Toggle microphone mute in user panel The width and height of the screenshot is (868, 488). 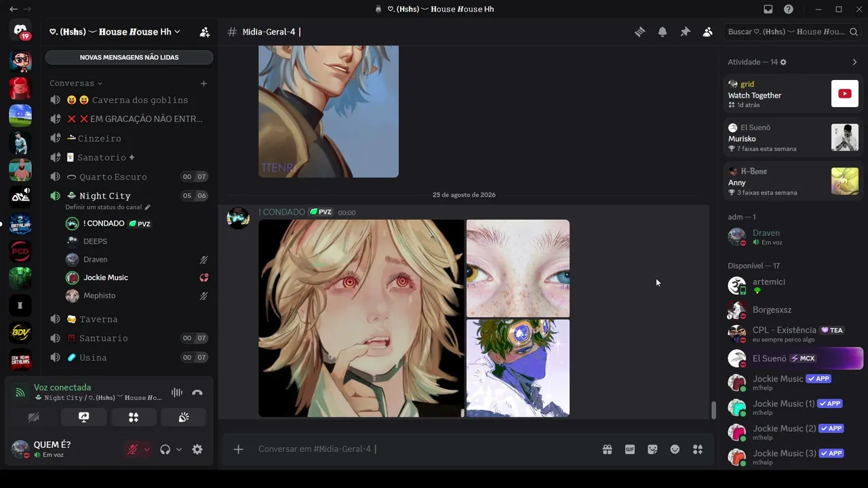click(x=133, y=449)
